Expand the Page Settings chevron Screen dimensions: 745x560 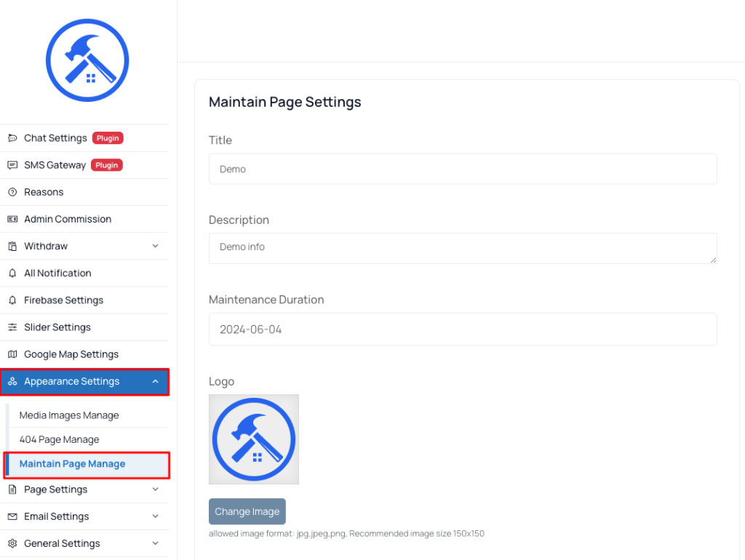pos(156,489)
